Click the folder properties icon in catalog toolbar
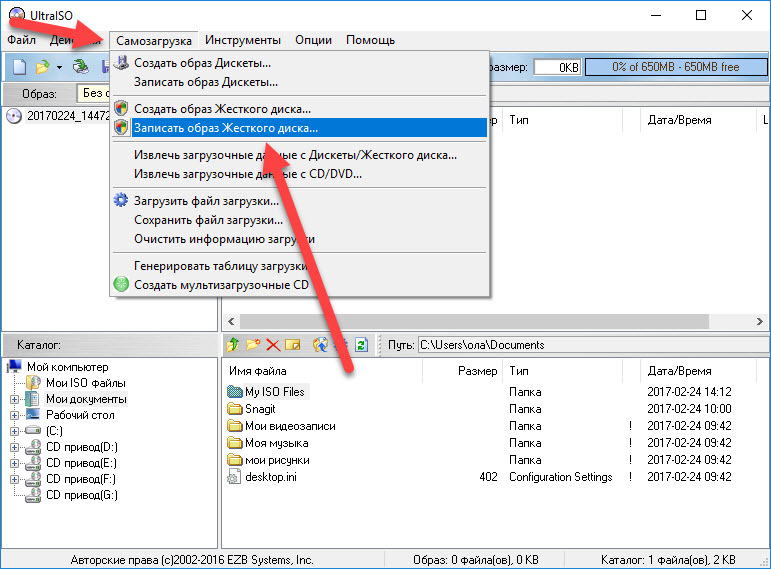This screenshot has width=771, height=569. click(x=293, y=345)
